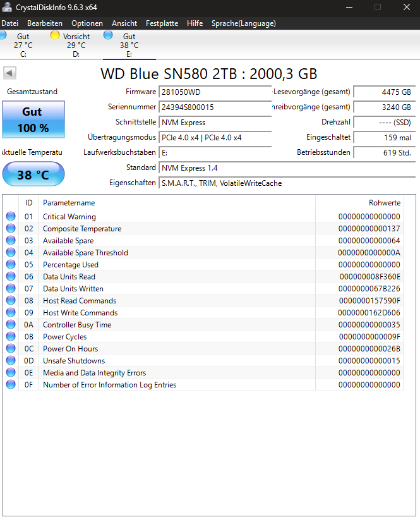Select the Power On Hours parameter name
The image size is (420, 517).
(71, 348)
